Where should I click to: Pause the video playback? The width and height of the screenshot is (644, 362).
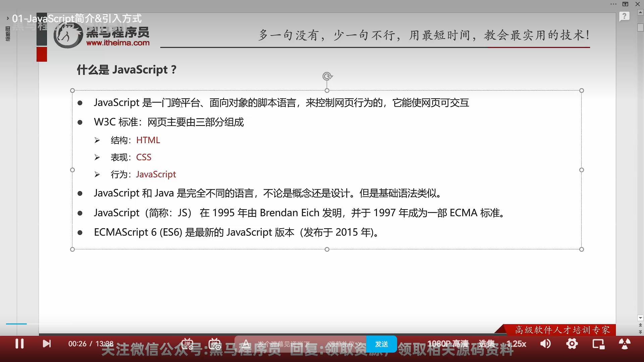[x=19, y=344]
